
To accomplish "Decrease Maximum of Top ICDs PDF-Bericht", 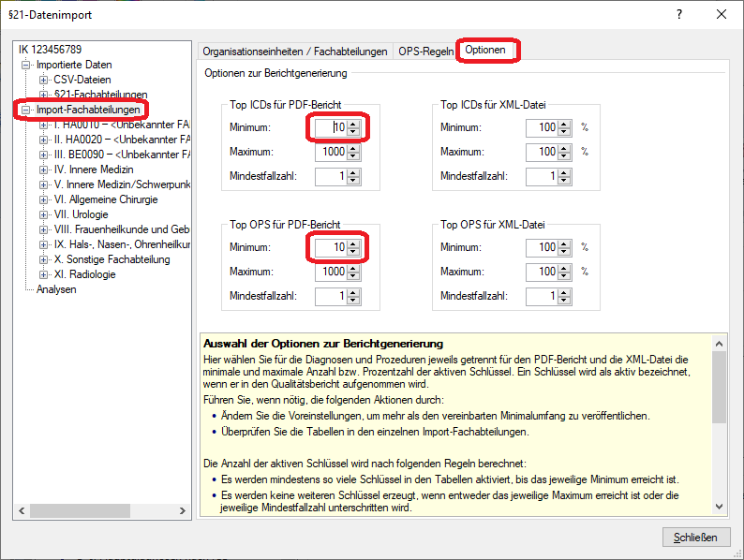I will click(x=353, y=156).
